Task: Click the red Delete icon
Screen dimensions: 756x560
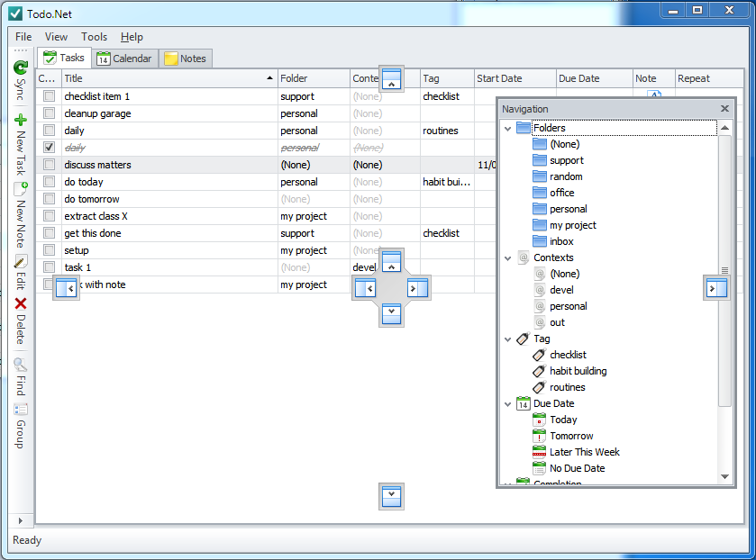Action: pyautogui.click(x=20, y=303)
